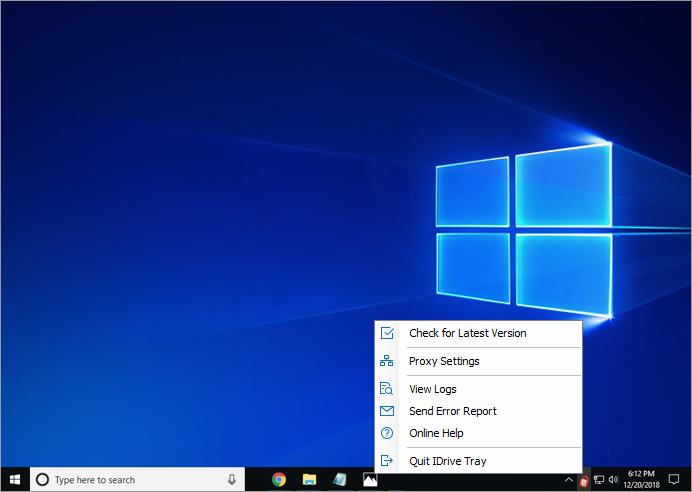The width and height of the screenshot is (692, 492).
Task: Activate the microphone in the search box
Action: point(232,480)
